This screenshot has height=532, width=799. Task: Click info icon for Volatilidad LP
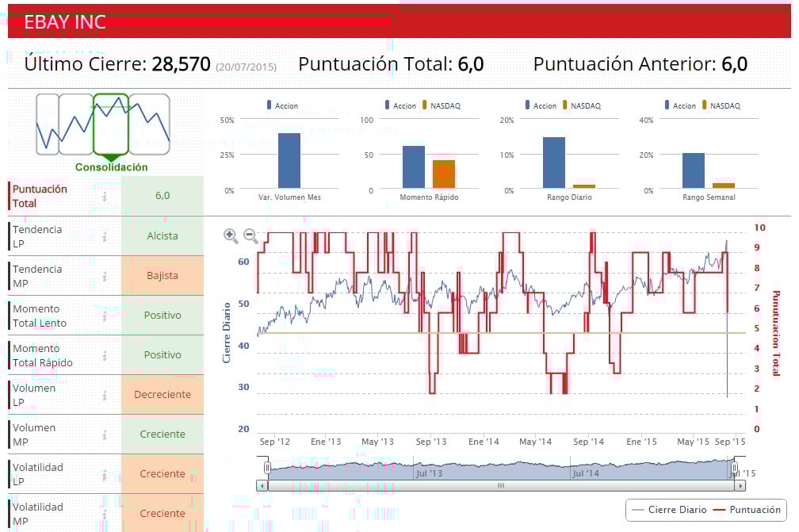(105, 475)
